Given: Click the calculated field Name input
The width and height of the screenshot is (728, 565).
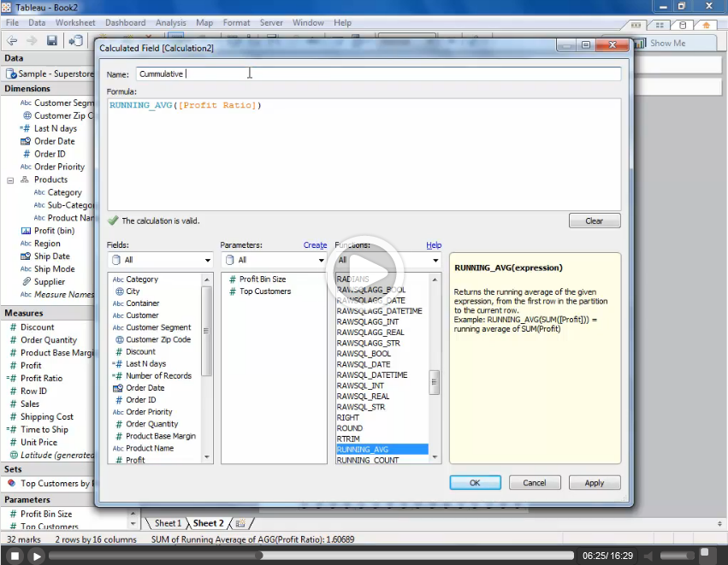Looking at the screenshot, I should 376,74.
